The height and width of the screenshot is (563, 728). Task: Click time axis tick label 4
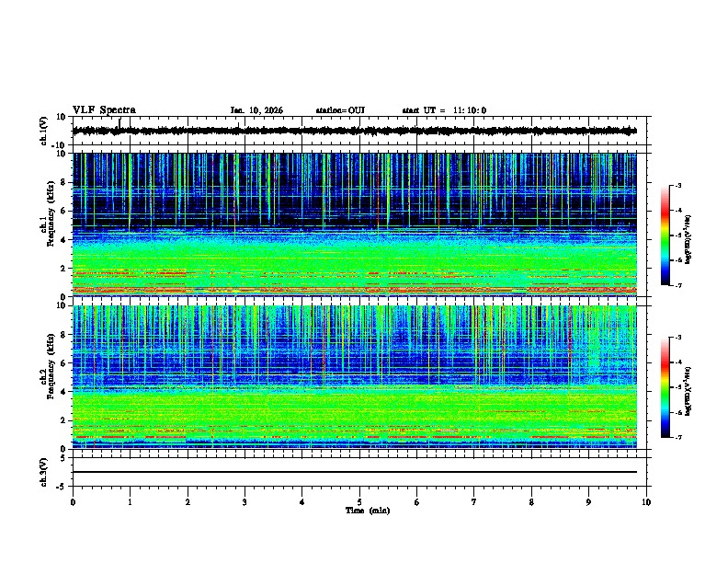point(302,502)
